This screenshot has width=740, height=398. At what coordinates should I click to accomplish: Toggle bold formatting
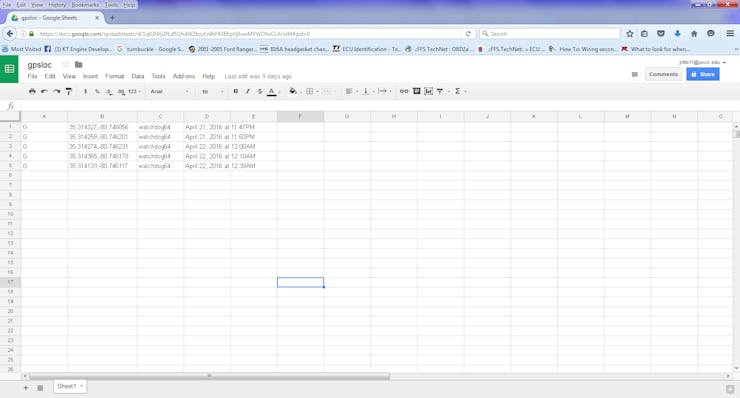(235, 91)
